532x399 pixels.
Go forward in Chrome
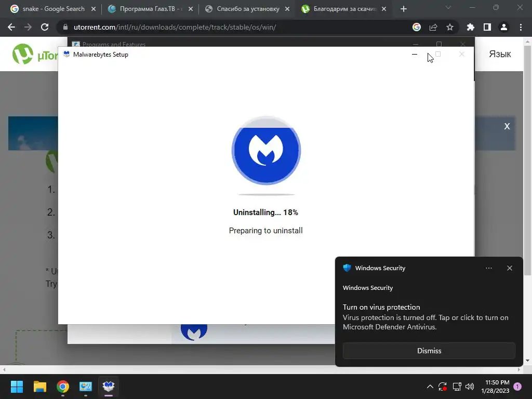[x=28, y=27]
